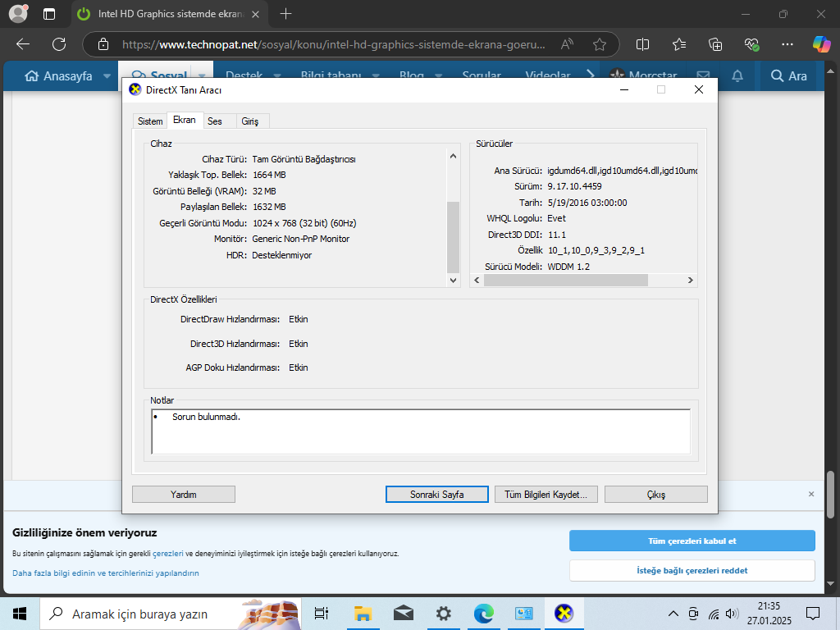
Task: Expand the Sosyal dropdown arrow
Action: point(202,76)
